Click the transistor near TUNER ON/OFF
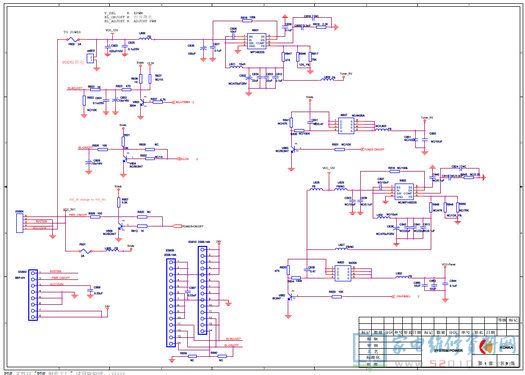525x375 pixels. tap(293, 150)
